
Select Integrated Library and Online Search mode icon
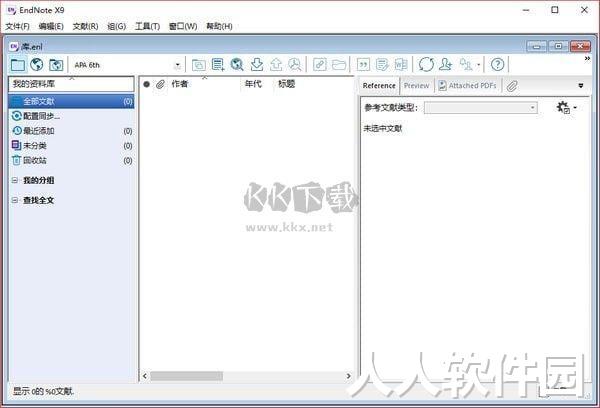click(x=56, y=65)
